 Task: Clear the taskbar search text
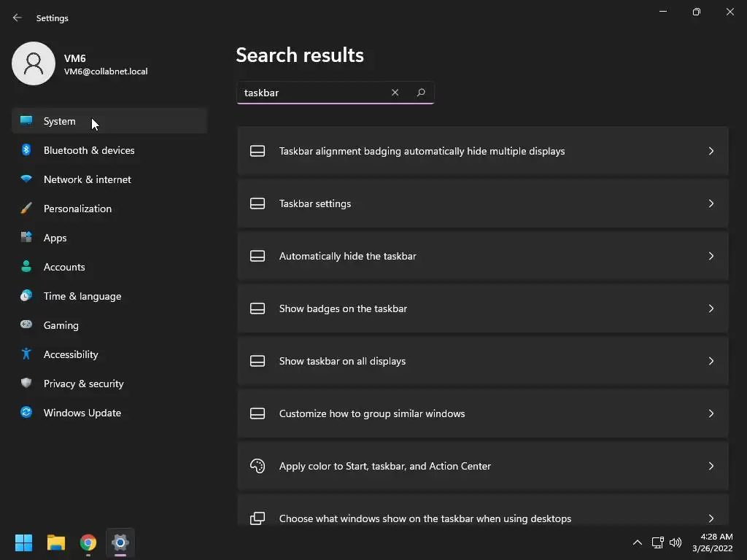(x=395, y=93)
